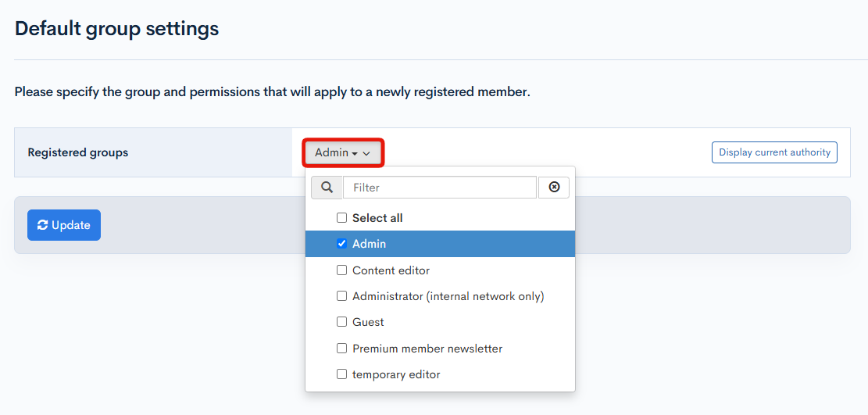Pick the Content editor label in the list

[x=391, y=270]
